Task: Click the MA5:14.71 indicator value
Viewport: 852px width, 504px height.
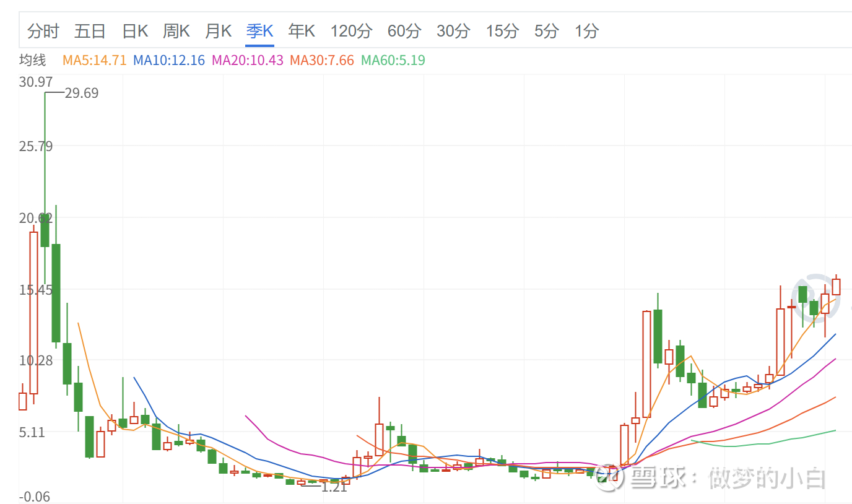Action: (x=95, y=60)
